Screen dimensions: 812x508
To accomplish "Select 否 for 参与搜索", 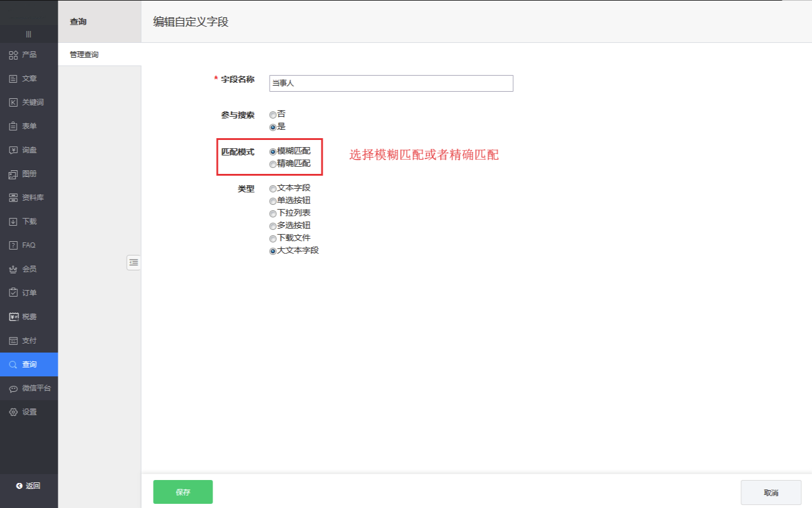I will click(x=273, y=114).
